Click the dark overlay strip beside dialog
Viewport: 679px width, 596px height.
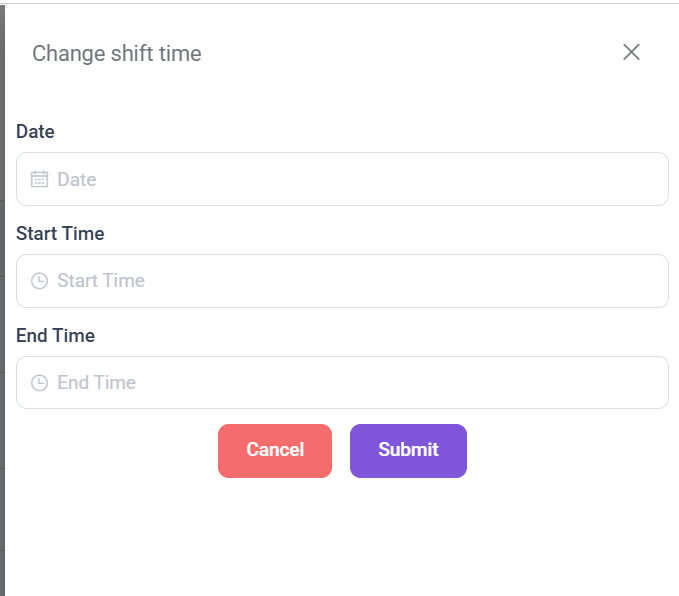pyautogui.click(x=2, y=300)
